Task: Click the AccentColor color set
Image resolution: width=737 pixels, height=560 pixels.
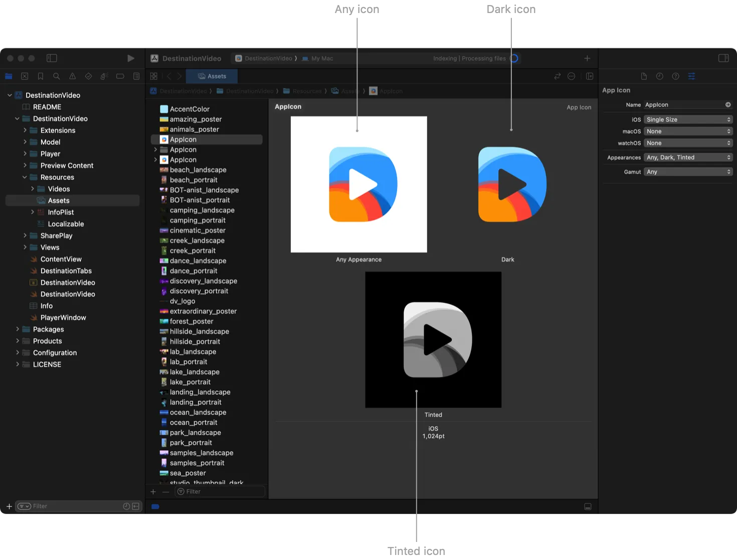Action: [190, 109]
